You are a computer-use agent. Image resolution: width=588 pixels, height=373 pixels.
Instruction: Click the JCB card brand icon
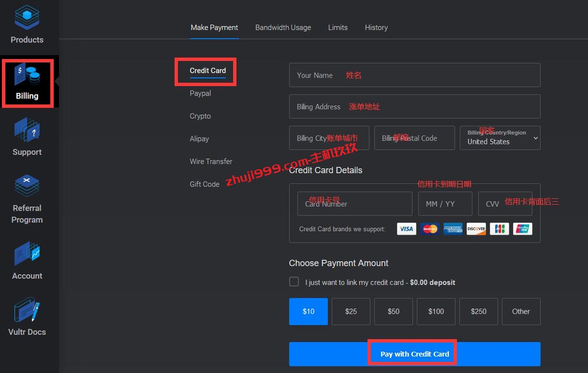pyautogui.click(x=500, y=229)
